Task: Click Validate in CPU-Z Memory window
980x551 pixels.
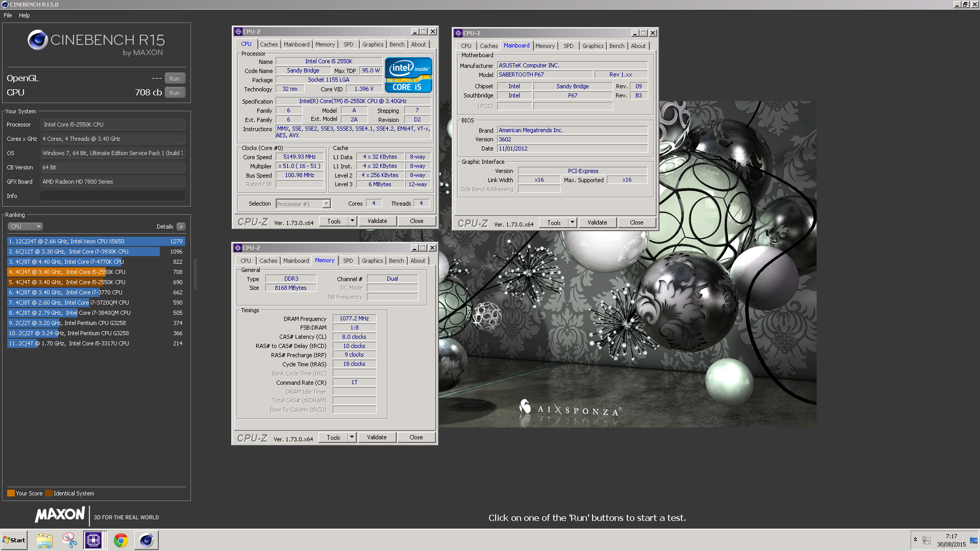Action: coord(377,437)
